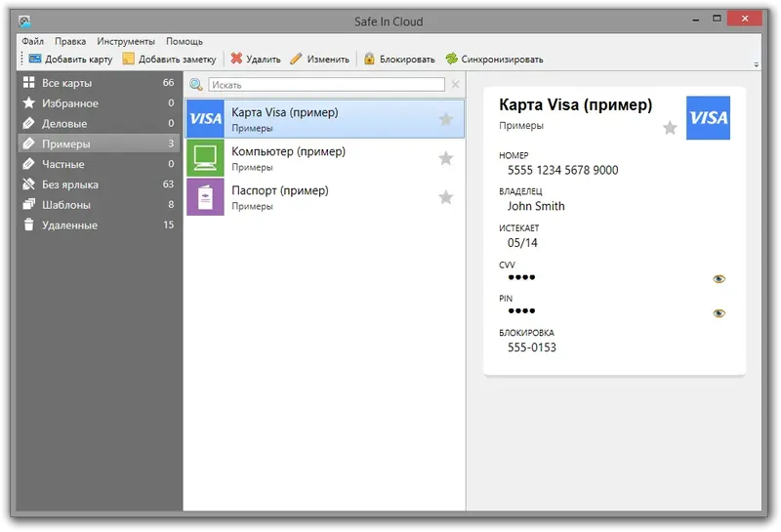Select Паспорт (пример) card
The width and height of the screenshot is (781, 532).
pos(325,197)
